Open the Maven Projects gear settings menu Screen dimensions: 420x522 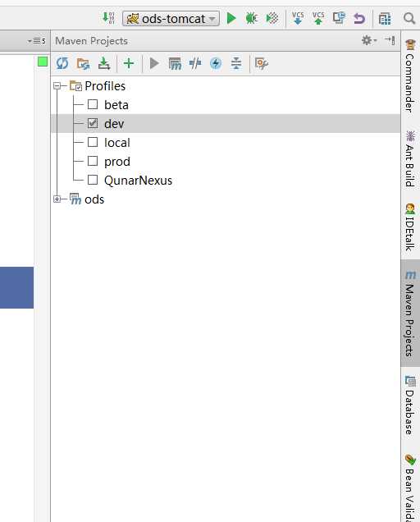(x=369, y=40)
